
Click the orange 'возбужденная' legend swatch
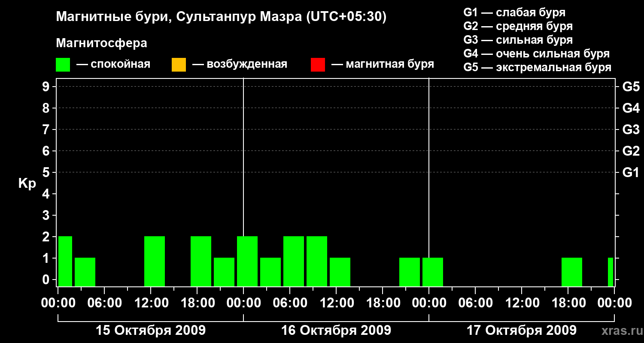pos(179,65)
